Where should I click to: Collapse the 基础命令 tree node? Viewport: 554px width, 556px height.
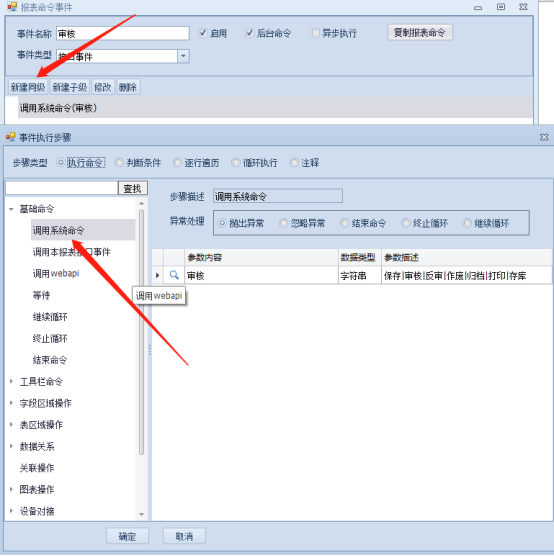(11, 209)
